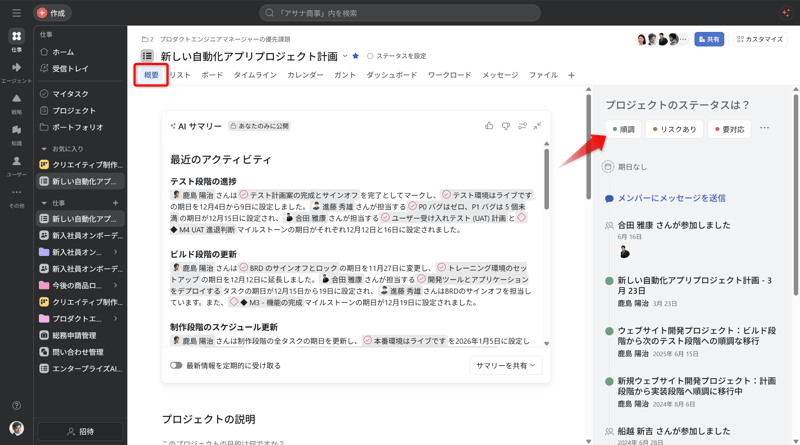
Task: Switch to the ファイル tab
Action: point(543,75)
